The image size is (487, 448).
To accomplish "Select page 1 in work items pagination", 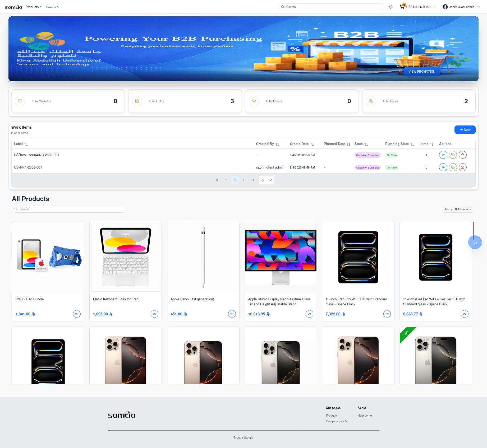I will [x=235, y=180].
